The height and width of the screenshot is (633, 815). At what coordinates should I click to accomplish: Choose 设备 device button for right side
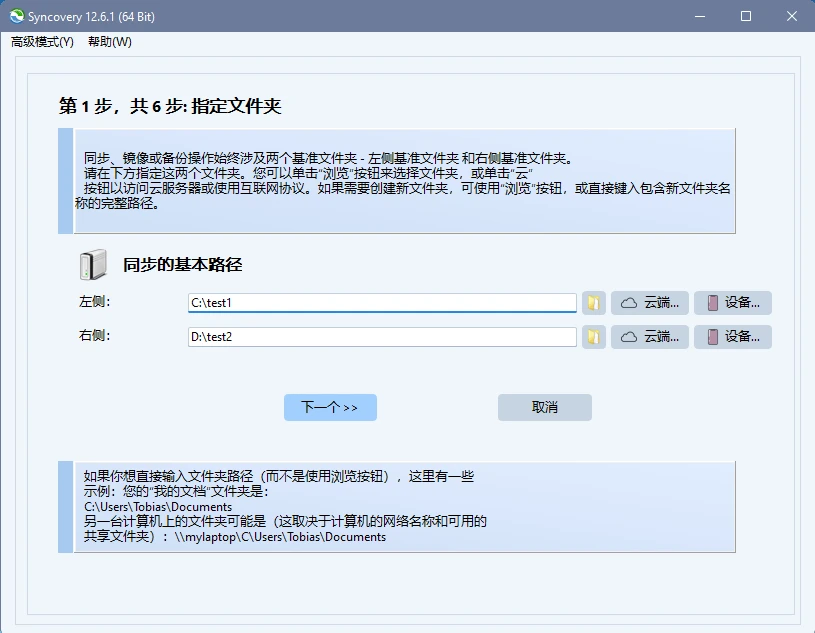click(x=733, y=337)
